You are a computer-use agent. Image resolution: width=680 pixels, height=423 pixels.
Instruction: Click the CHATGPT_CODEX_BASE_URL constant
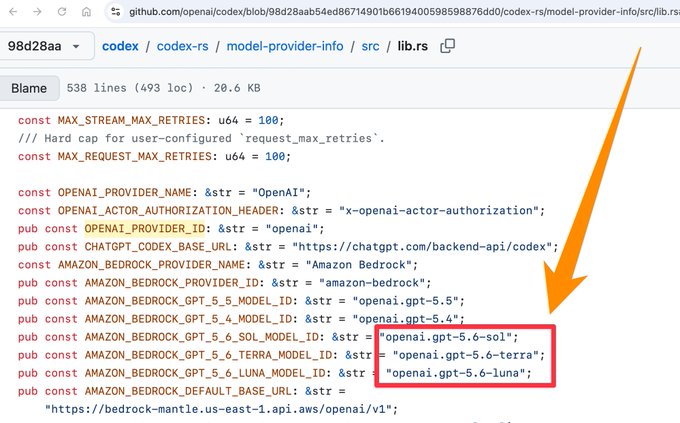[158, 246]
